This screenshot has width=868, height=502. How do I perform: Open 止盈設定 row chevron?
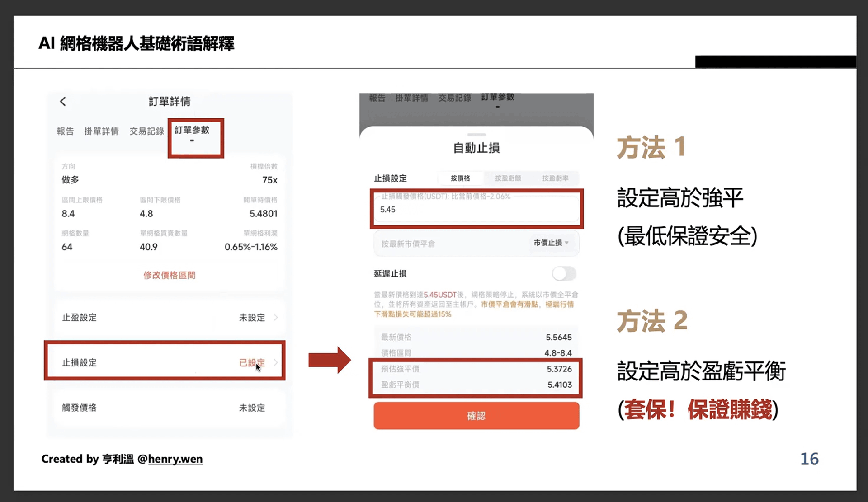click(276, 318)
